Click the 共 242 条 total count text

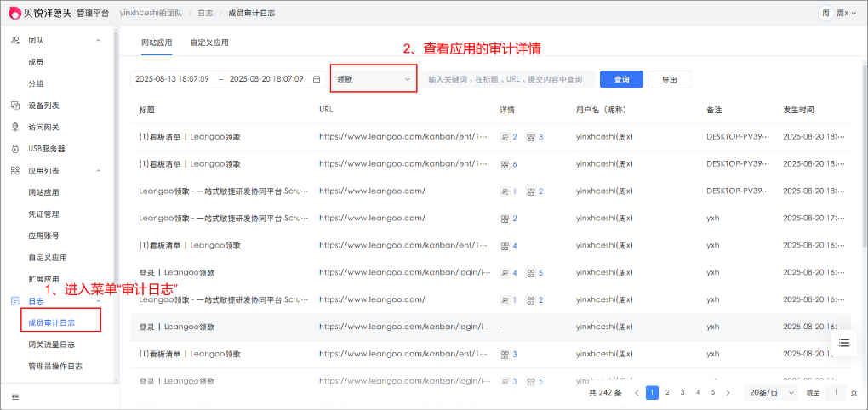tap(605, 392)
